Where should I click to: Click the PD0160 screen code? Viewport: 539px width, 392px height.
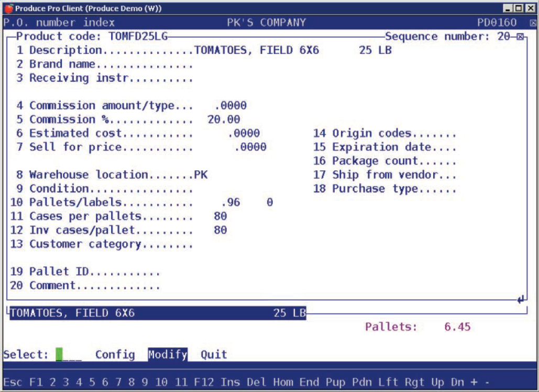pos(497,23)
